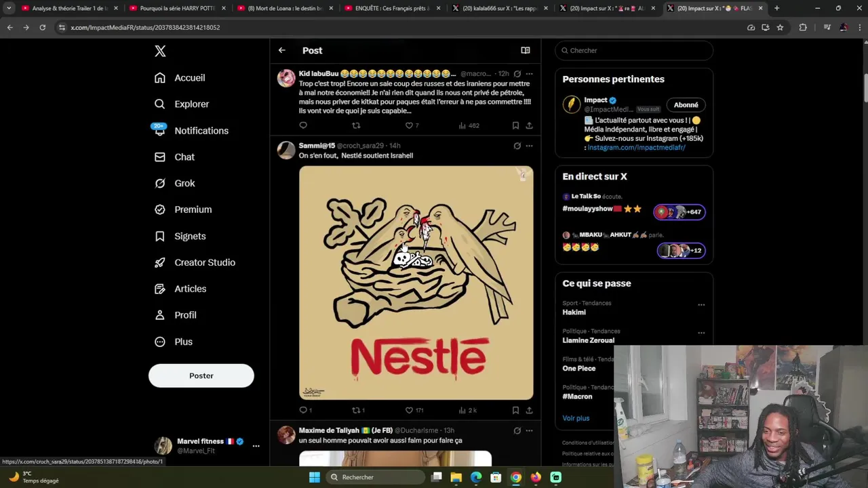Open #Macron trend
868x488 pixels.
577,396
